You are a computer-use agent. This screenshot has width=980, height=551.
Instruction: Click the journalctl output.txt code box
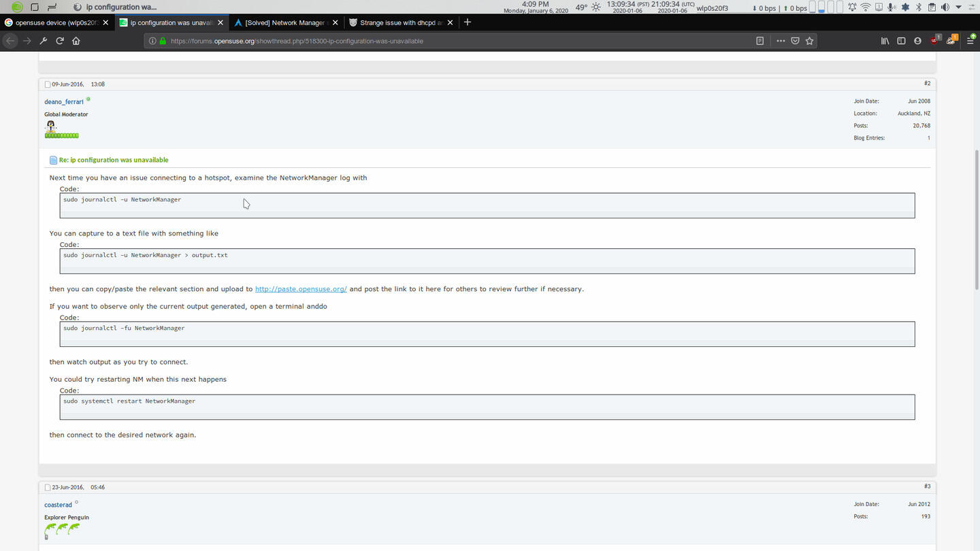click(487, 261)
